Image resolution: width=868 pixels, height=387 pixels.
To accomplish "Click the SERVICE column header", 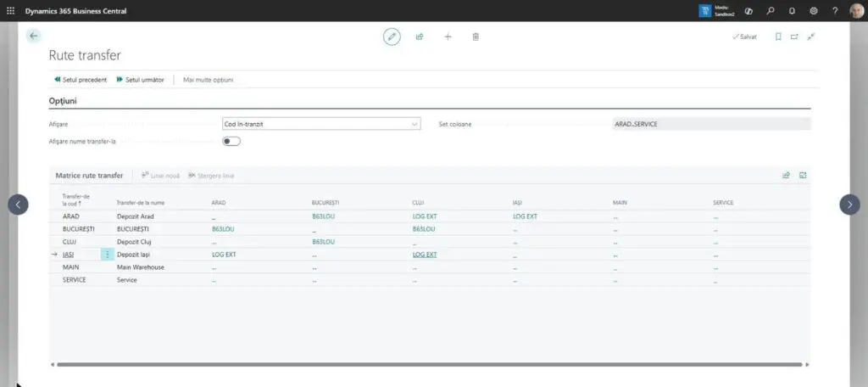I will (x=723, y=203).
